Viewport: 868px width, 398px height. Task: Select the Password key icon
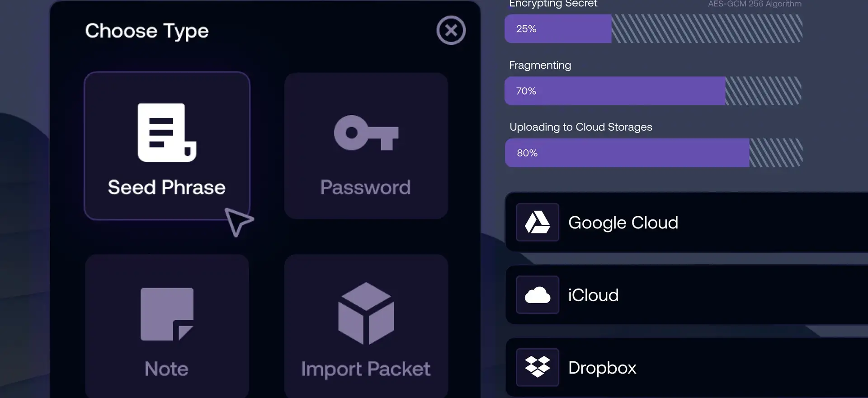click(366, 133)
